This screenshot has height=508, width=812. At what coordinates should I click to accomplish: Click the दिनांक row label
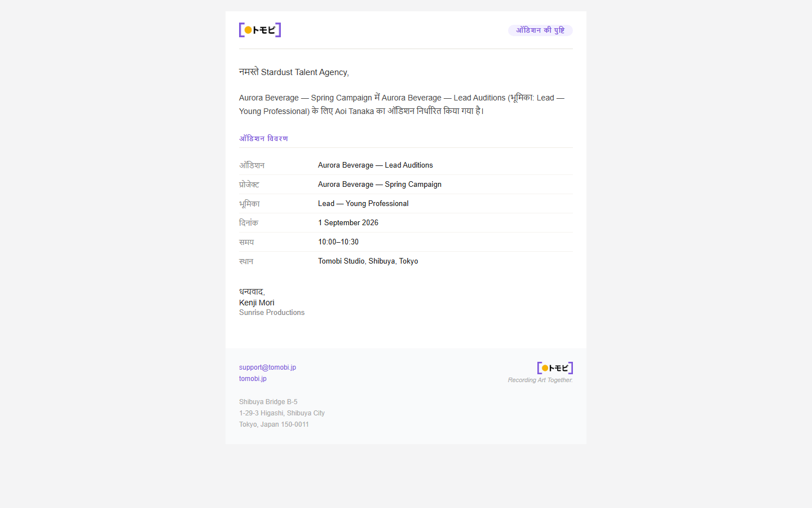[249, 223]
